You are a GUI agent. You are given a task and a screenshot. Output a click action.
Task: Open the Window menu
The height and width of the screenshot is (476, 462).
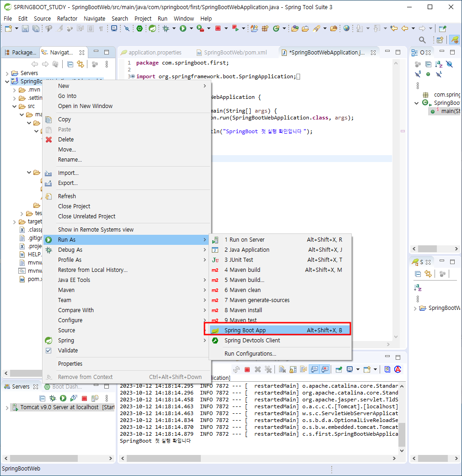point(183,18)
